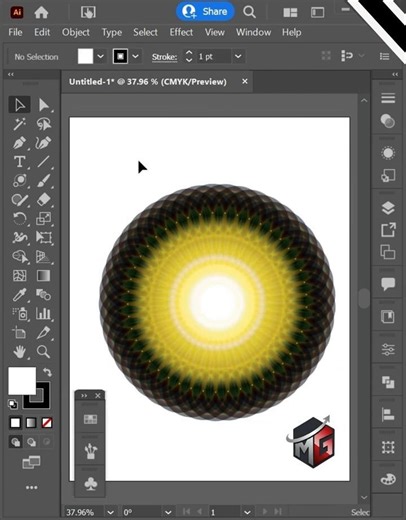Expand the right panel dock
This screenshot has width=406, height=520.
click(x=395, y=74)
